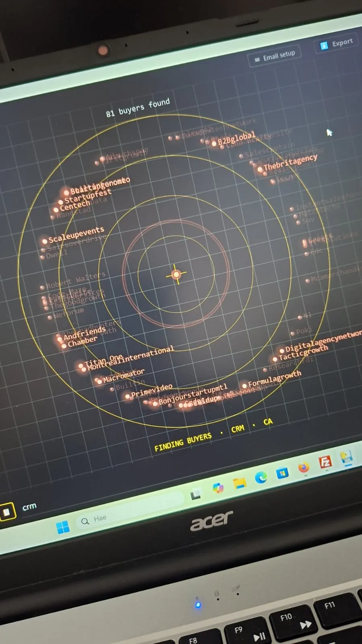Open Microsoft Edge from the taskbar
The height and width of the screenshot is (644, 362).
click(x=261, y=477)
